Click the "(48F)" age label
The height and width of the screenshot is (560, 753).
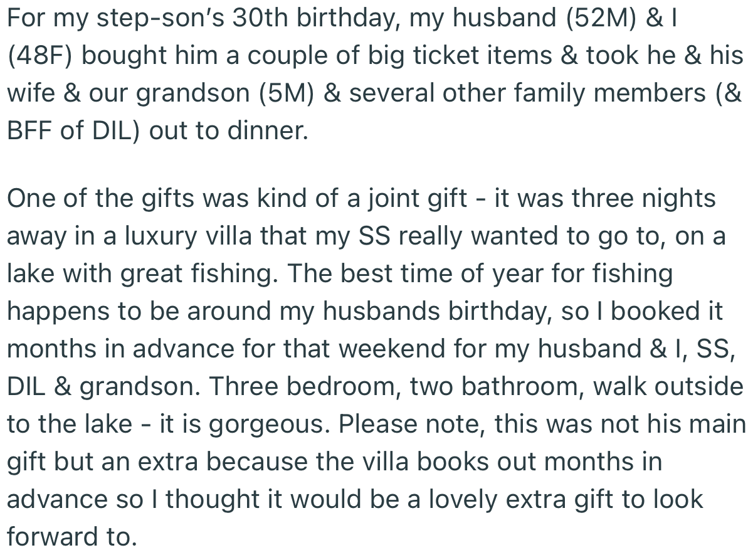41,55
